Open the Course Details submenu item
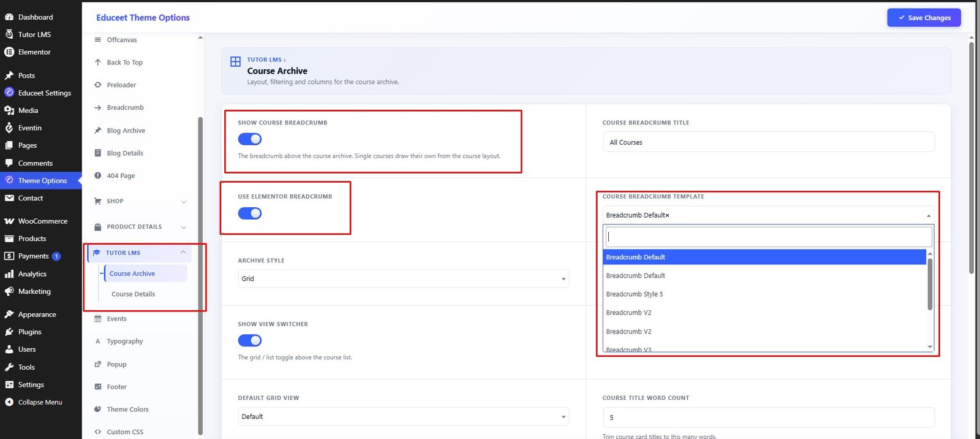 click(x=133, y=294)
